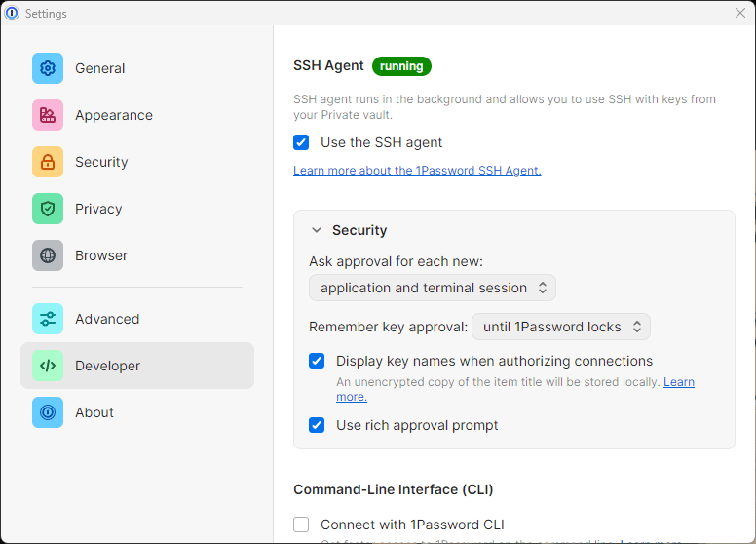Viewport: 756px width, 544px height.
Task: Follow the Learn more link about unencrypted titles
Action: [679, 382]
